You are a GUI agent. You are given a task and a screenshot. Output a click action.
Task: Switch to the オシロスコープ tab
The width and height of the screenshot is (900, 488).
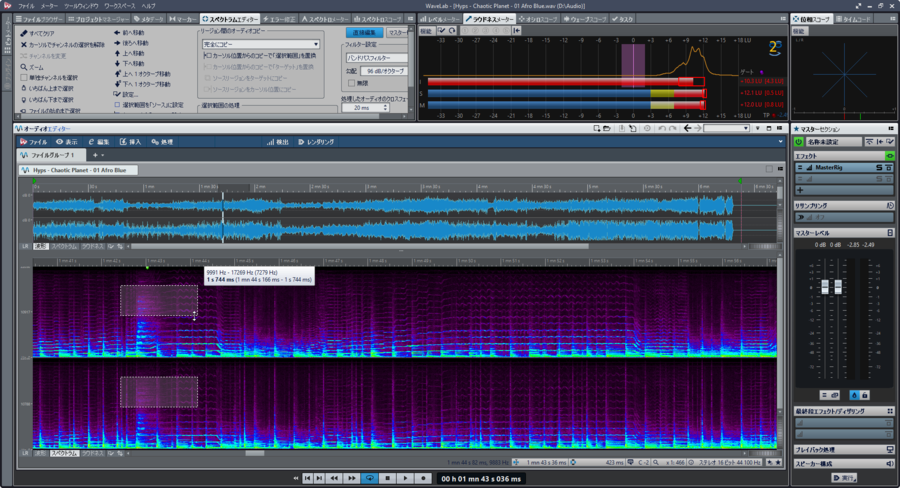point(538,19)
